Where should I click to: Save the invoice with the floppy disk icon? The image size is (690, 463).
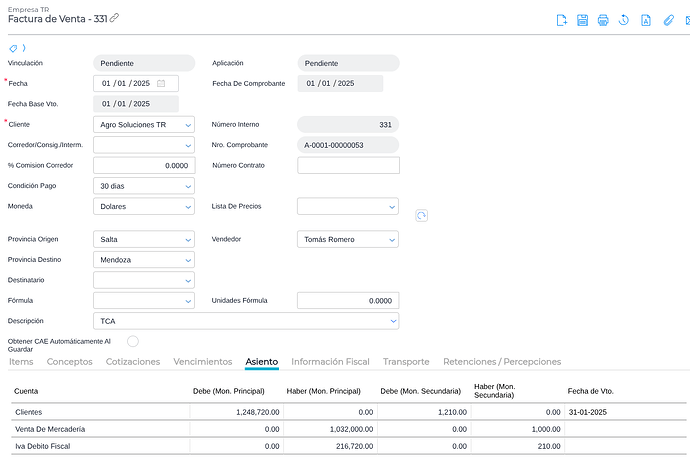pos(583,20)
